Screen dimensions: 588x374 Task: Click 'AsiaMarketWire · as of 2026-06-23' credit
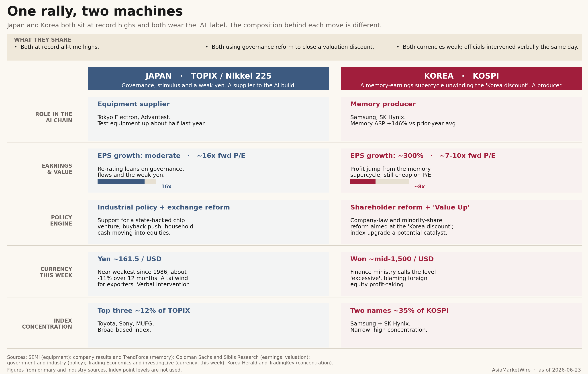(x=536, y=370)
